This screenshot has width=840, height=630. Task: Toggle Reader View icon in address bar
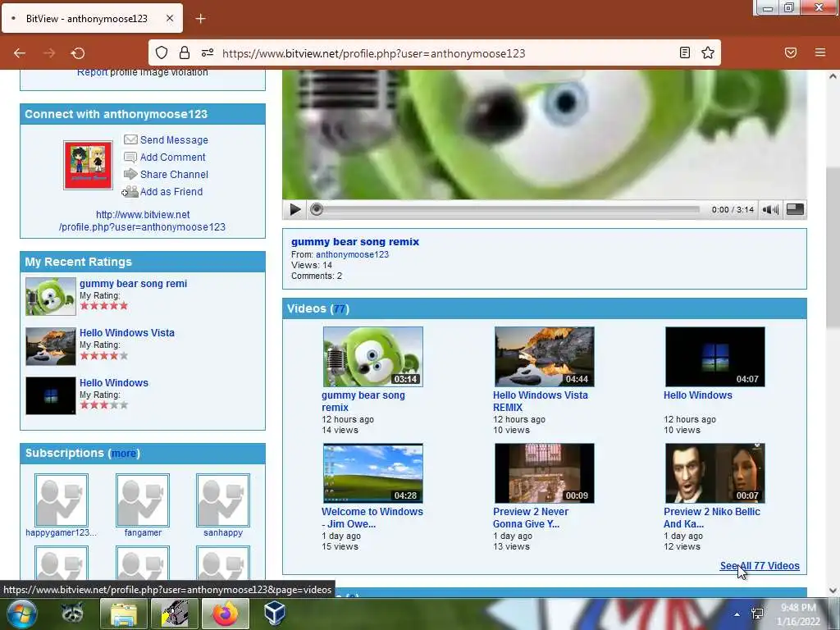685,52
